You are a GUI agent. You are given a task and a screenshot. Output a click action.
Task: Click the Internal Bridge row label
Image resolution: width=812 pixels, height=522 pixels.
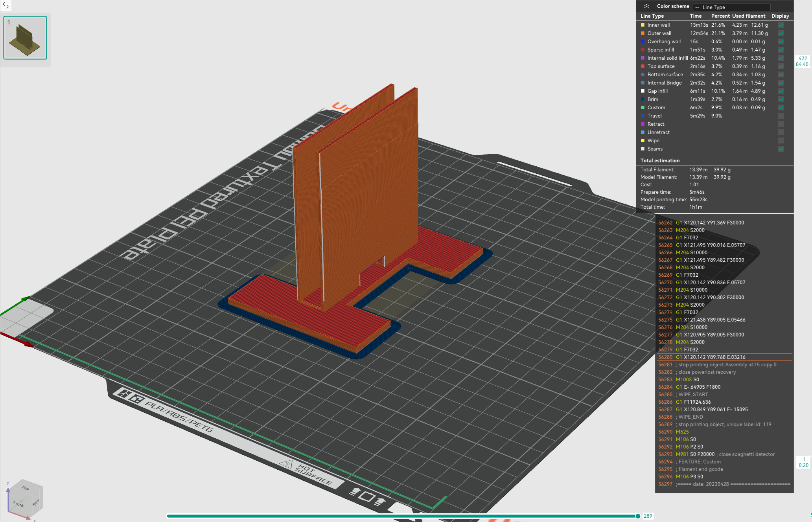pos(665,83)
